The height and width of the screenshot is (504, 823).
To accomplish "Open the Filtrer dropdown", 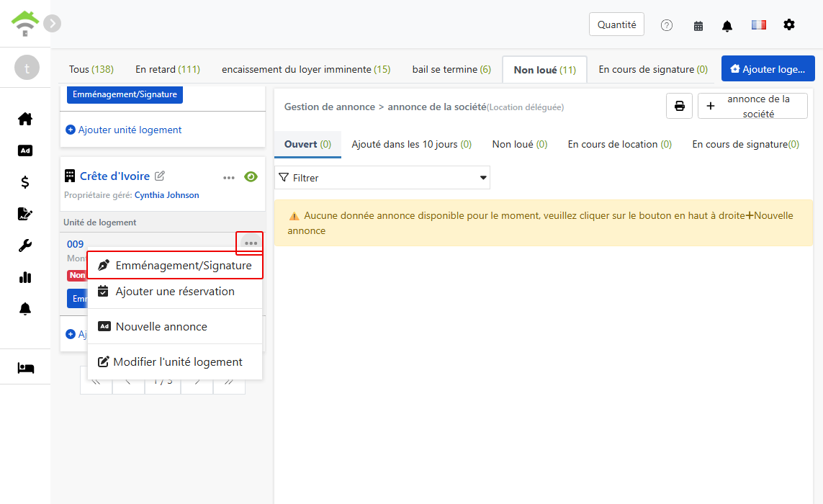I will coord(382,177).
